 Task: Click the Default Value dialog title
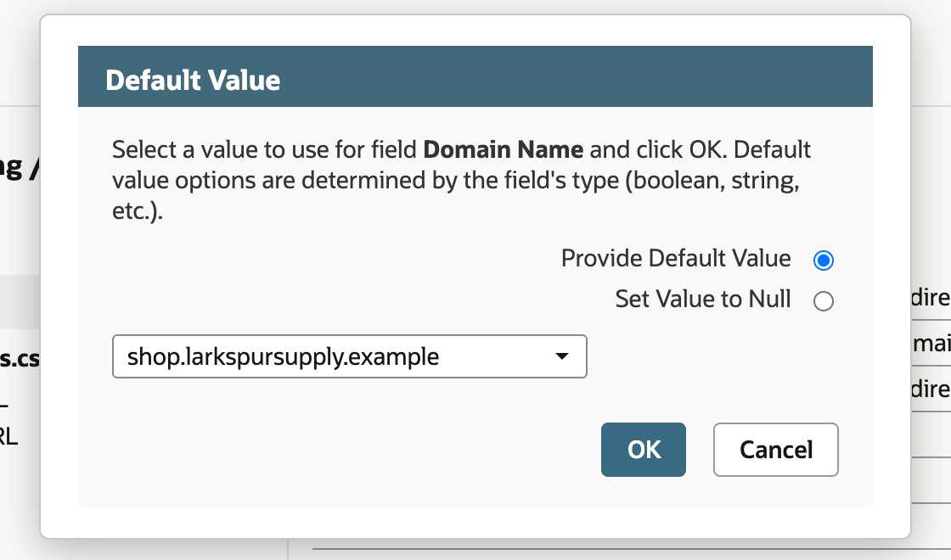click(x=193, y=80)
